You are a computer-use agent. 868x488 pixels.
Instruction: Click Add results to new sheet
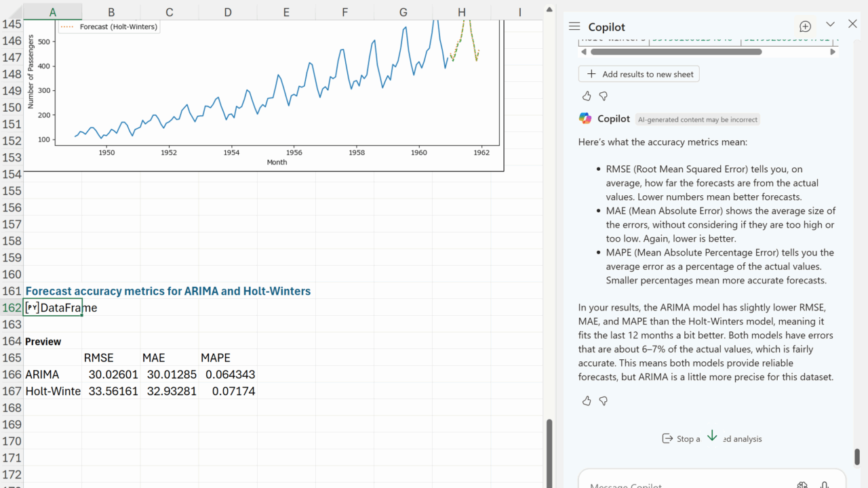tap(639, 74)
